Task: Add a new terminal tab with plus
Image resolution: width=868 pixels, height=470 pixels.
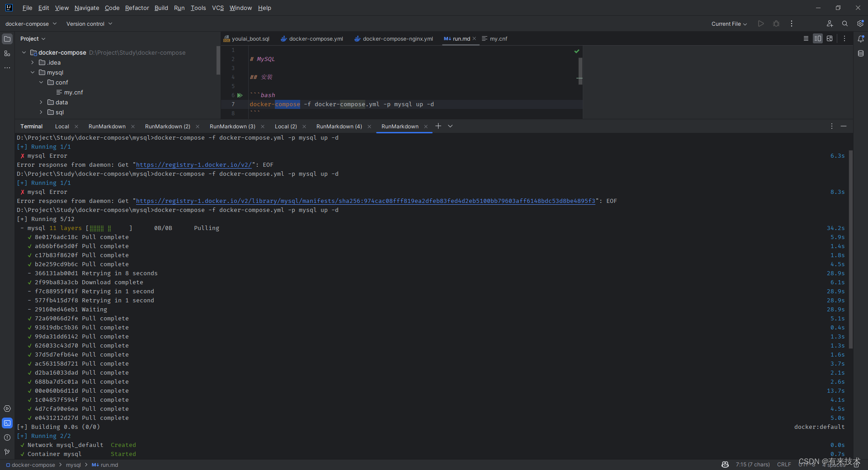Action: click(x=438, y=126)
